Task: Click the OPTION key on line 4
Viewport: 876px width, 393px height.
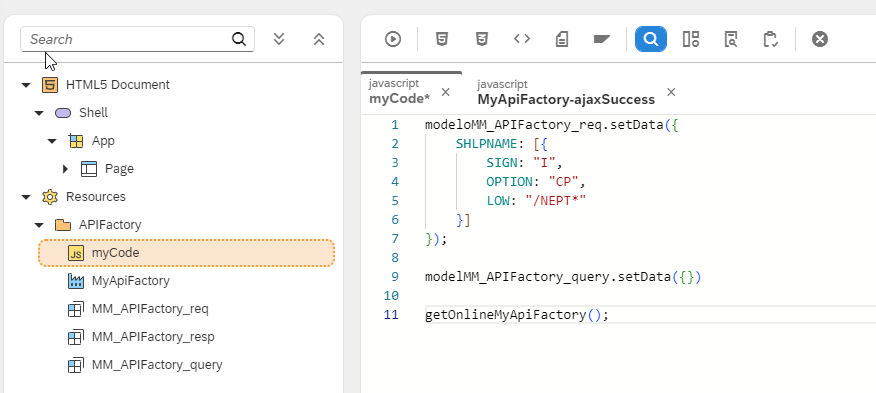Action: 510,182
